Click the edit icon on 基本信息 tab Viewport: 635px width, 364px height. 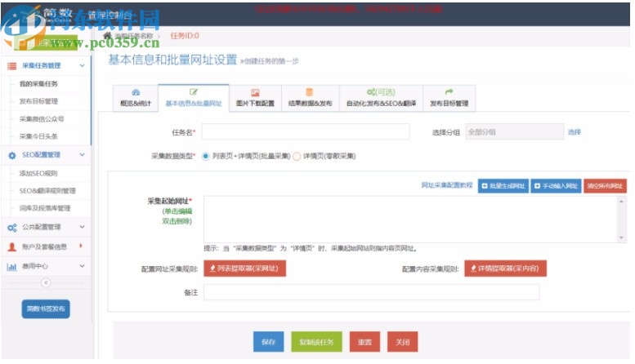pyautogui.click(x=194, y=92)
